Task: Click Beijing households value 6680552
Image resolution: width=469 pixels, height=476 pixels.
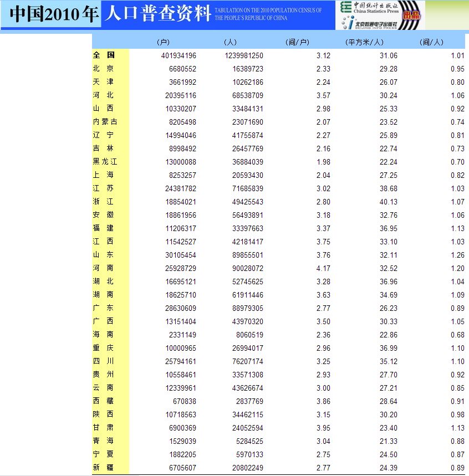Action: pos(182,69)
